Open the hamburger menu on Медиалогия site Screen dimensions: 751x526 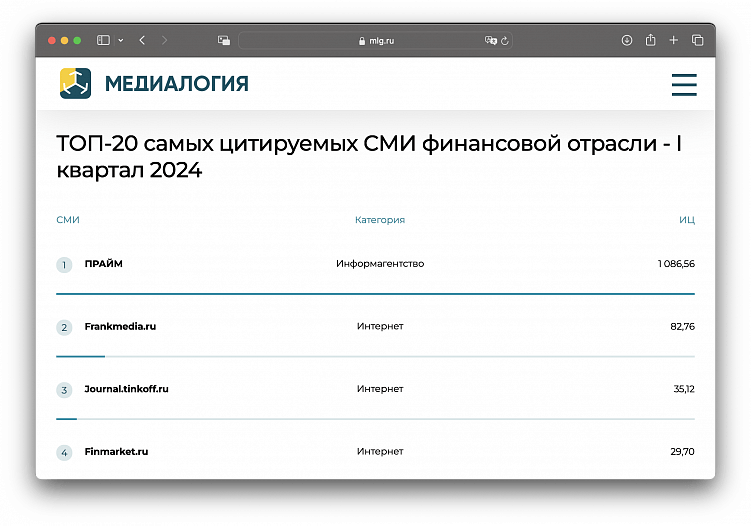click(684, 85)
